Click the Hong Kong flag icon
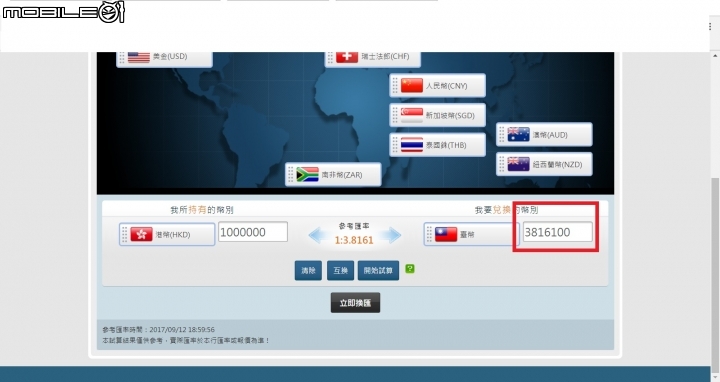Screen dimensions: 720x382 [x=141, y=234]
